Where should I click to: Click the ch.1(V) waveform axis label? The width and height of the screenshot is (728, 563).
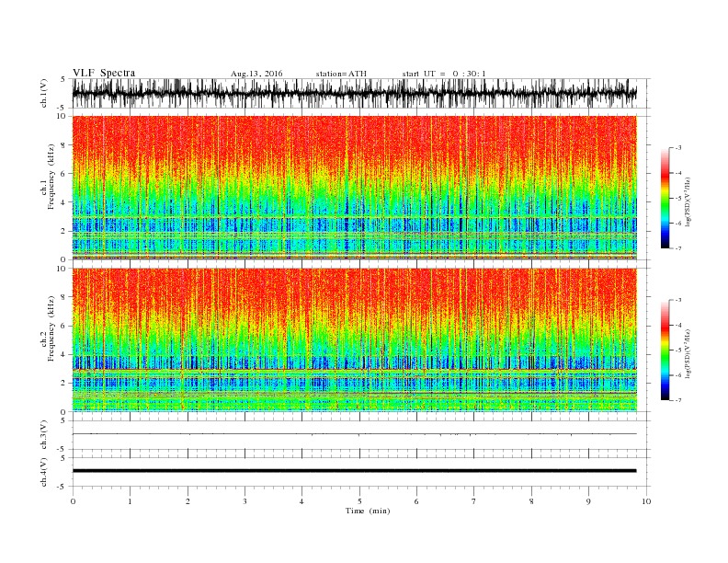44,94
